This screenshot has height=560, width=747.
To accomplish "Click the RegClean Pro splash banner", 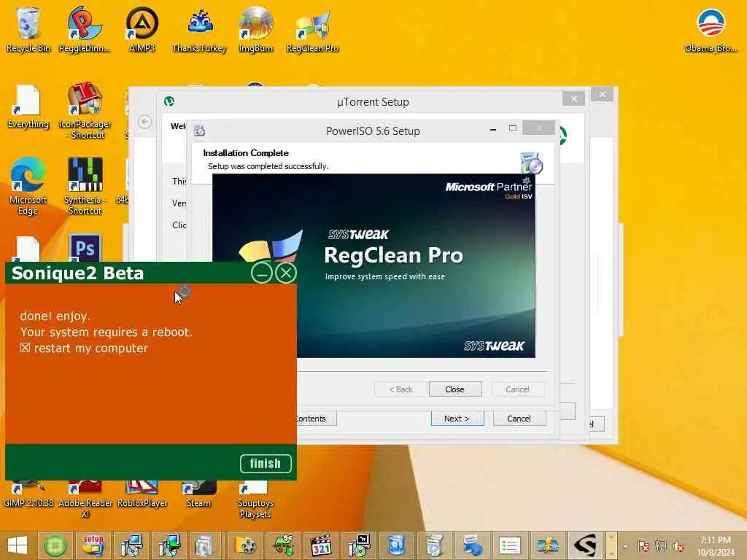I will pos(373,265).
